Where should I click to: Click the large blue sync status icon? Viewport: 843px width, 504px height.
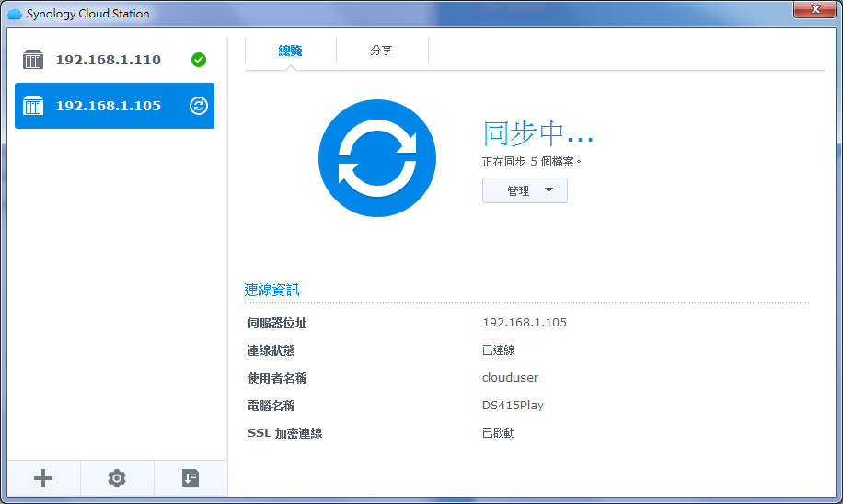377,158
